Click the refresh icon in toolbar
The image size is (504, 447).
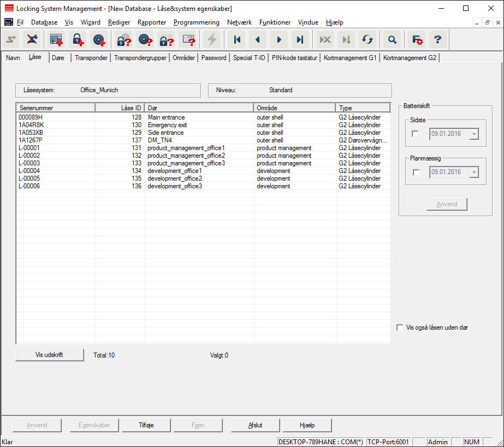pos(366,39)
